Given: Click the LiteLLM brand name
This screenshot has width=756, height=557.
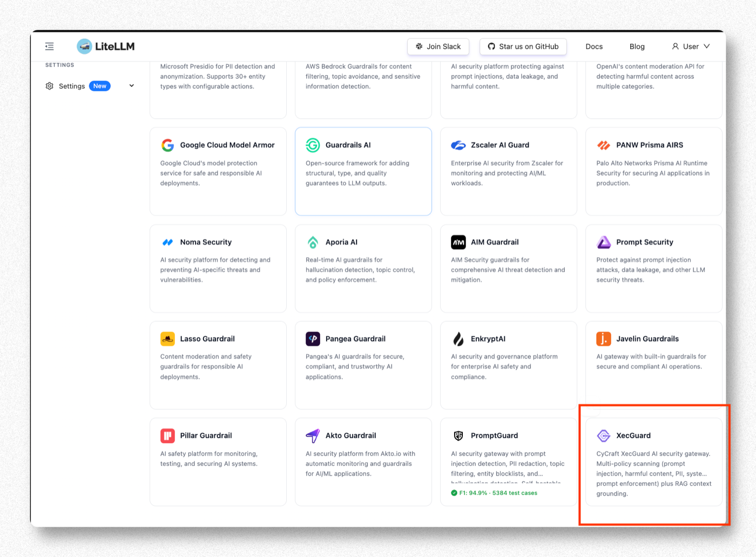Looking at the screenshot, I should coord(114,46).
